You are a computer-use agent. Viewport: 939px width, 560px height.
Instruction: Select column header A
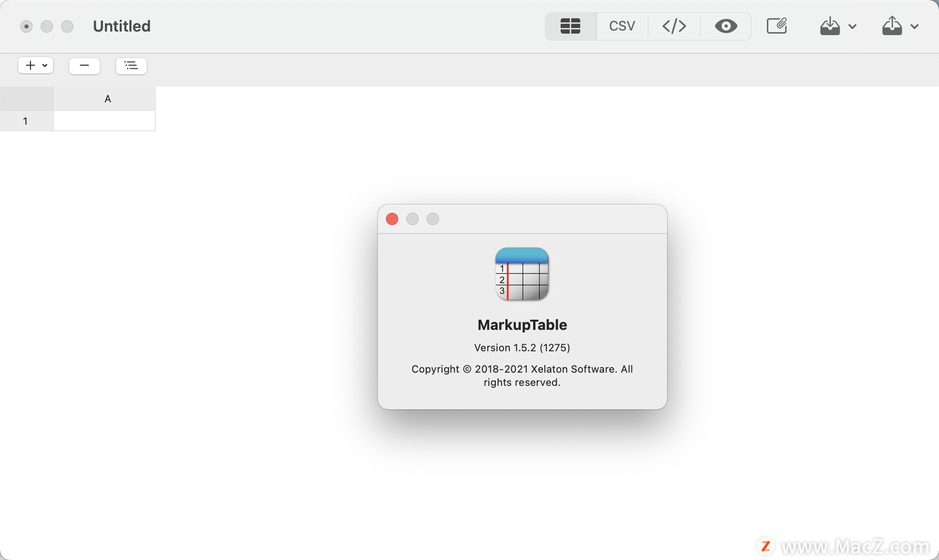[x=107, y=98]
